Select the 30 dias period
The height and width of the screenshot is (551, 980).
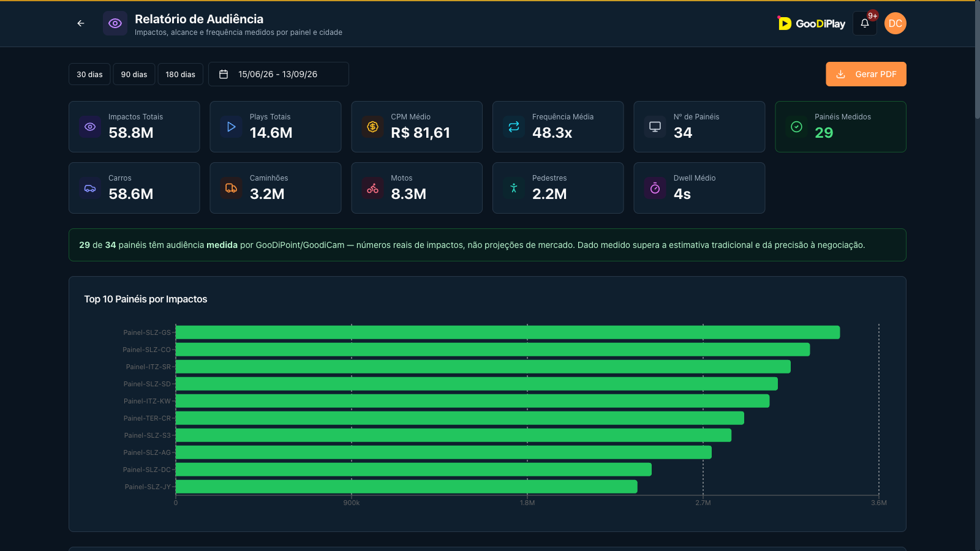89,74
